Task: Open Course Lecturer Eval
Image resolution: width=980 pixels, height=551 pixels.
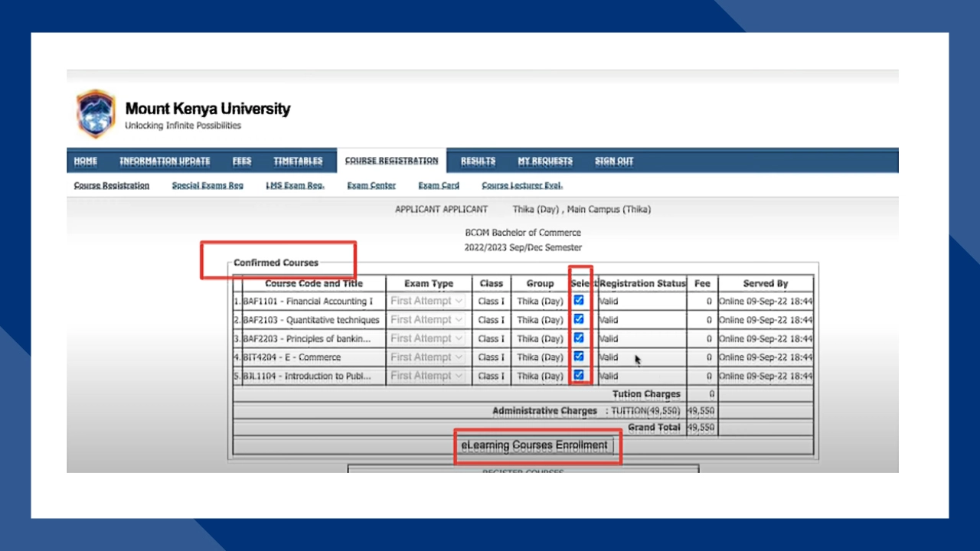Action: pos(521,185)
